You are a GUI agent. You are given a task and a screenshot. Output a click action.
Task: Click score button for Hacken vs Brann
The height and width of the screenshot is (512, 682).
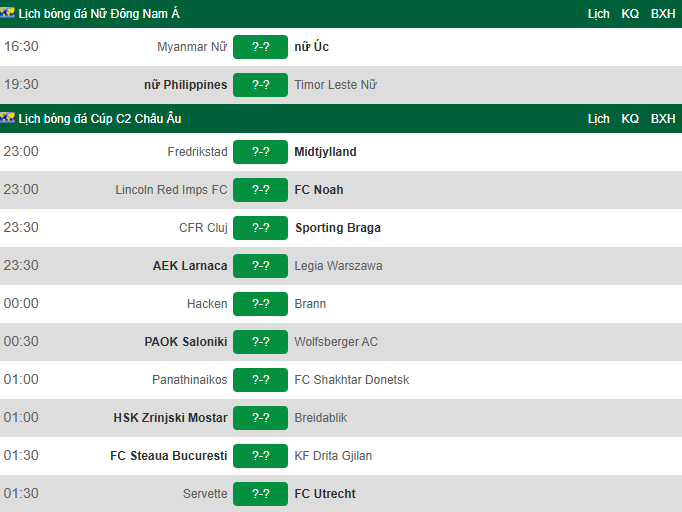click(261, 304)
